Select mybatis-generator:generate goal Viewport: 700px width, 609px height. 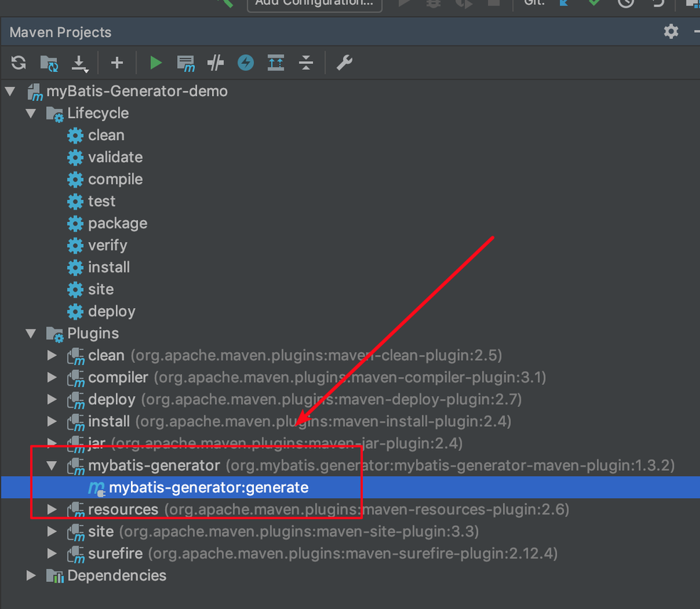click(x=208, y=487)
